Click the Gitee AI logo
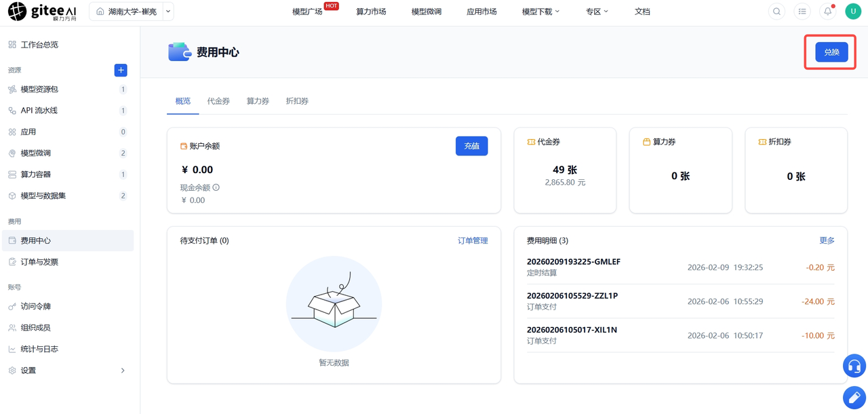868x414 pixels. [x=43, y=12]
